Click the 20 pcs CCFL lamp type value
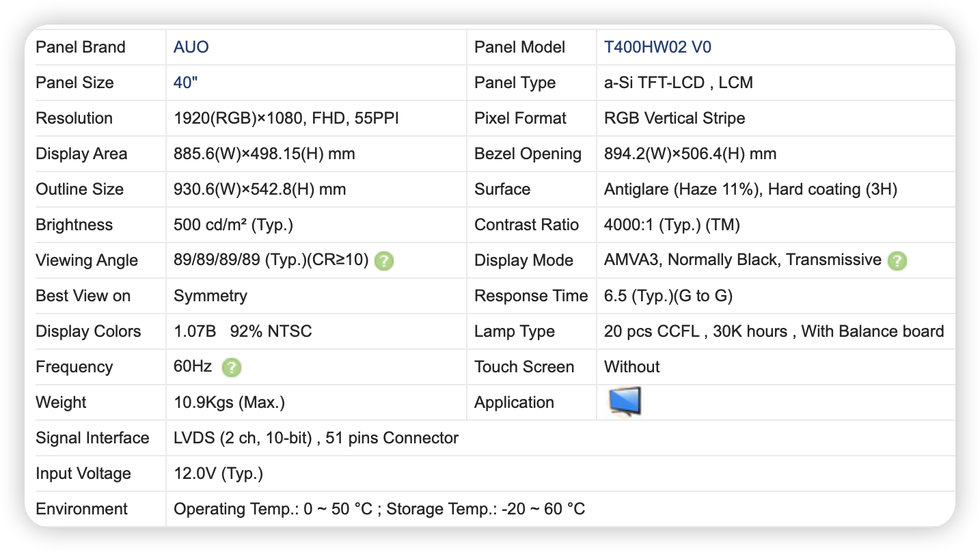Image resolution: width=980 pixels, height=552 pixels. [774, 331]
